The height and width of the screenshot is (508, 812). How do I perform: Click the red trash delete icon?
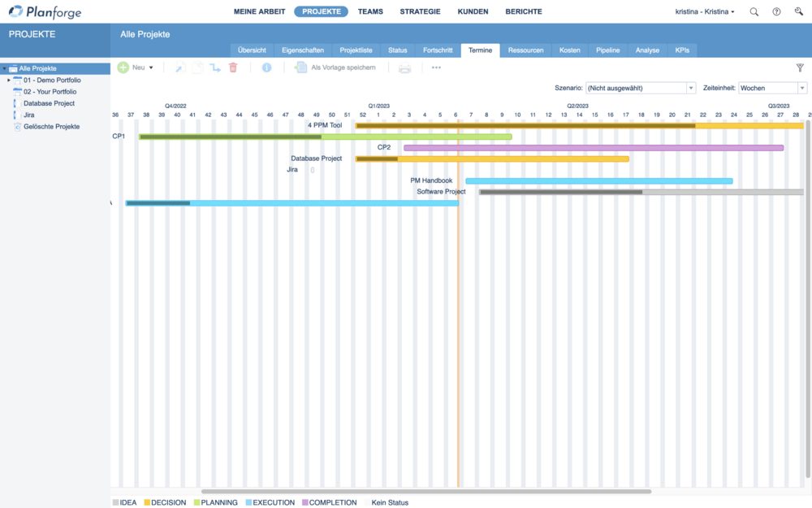coord(233,67)
